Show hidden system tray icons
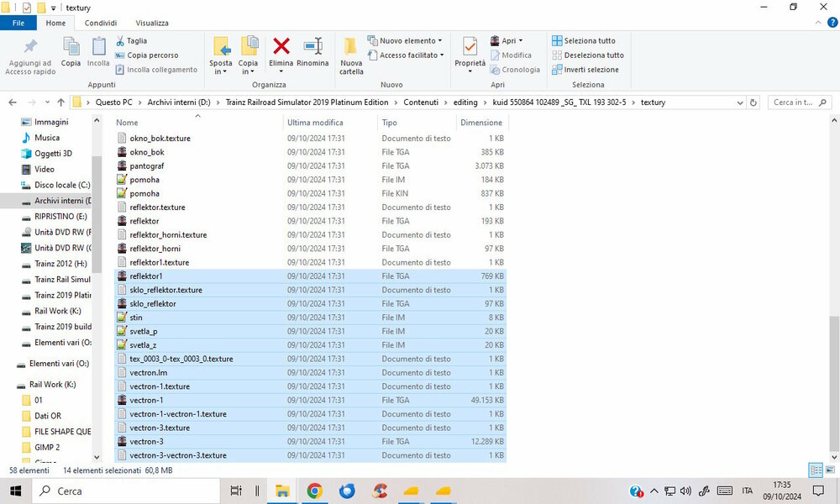The width and height of the screenshot is (840, 504). click(x=654, y=491)
